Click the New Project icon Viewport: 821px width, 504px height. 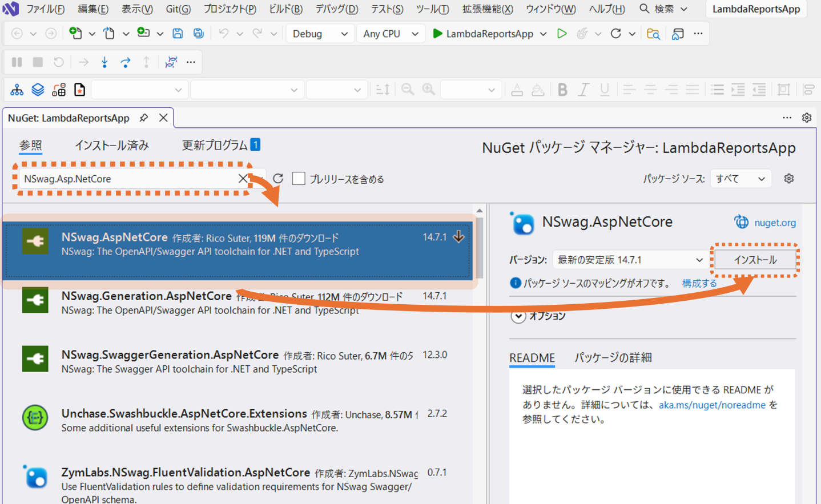pos(75,33)
